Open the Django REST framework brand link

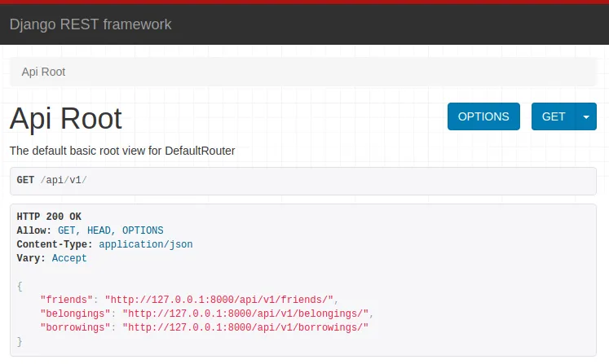90,24
